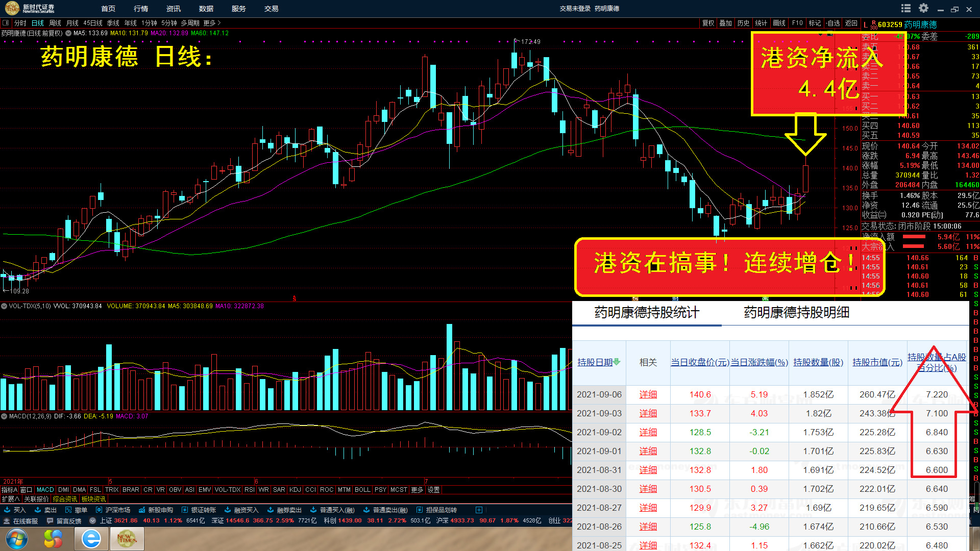Screen dimensions: 980x551
Task: Open 综合资讯 panel tab
Action: [x=65, y=499]
